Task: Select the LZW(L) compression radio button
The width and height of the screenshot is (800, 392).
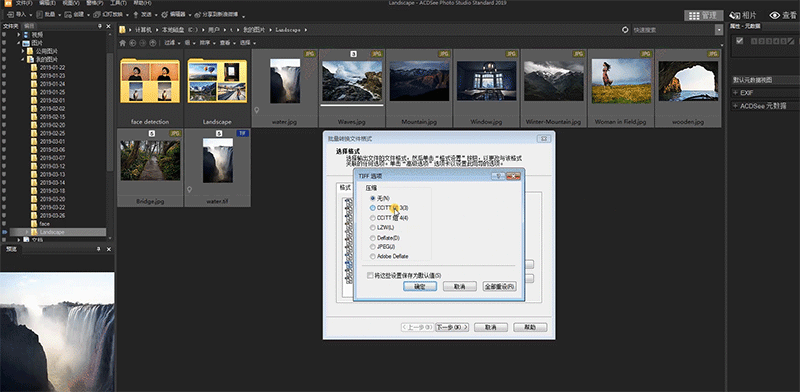Action: (x=373, y=228)
